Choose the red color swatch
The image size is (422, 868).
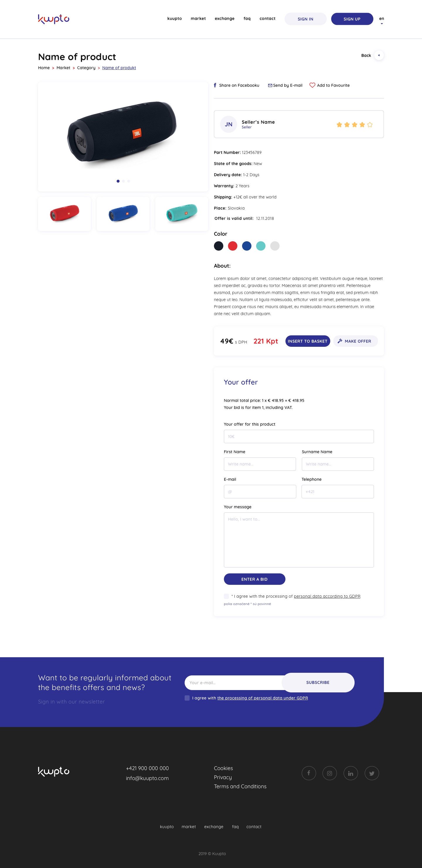[x=232, y=246]
